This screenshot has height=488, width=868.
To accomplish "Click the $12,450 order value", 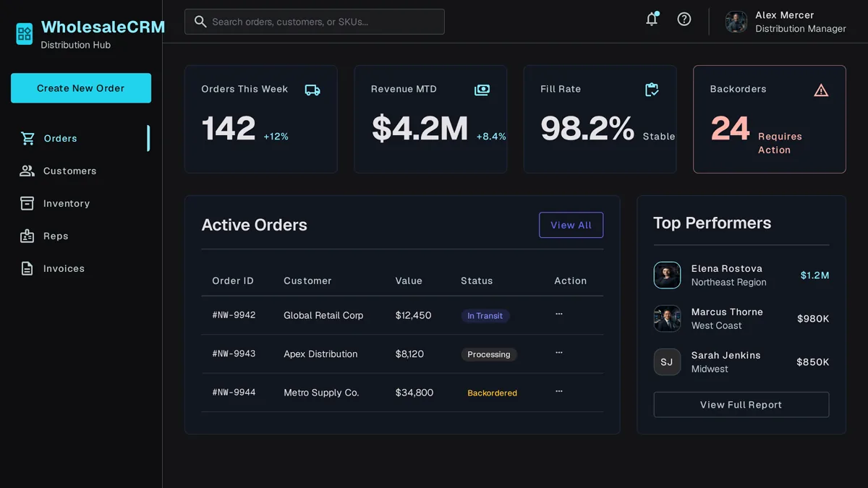I will click(414, 315).
